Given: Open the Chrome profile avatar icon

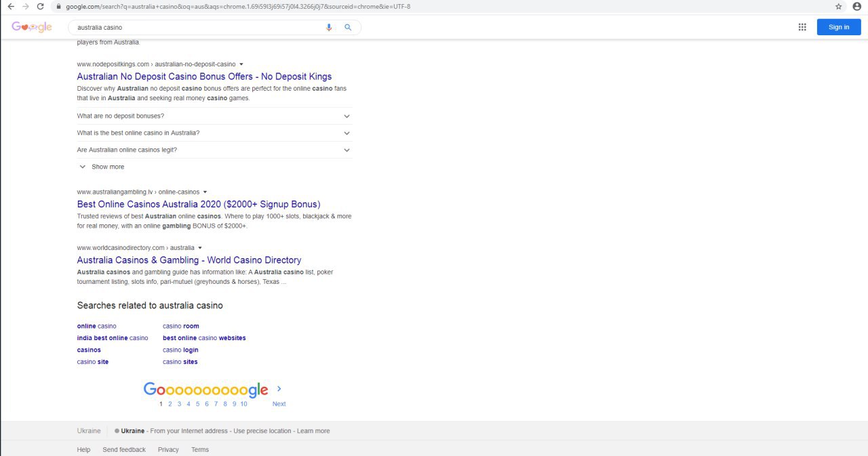Looking at the screenshot, I should click(857, 6).
